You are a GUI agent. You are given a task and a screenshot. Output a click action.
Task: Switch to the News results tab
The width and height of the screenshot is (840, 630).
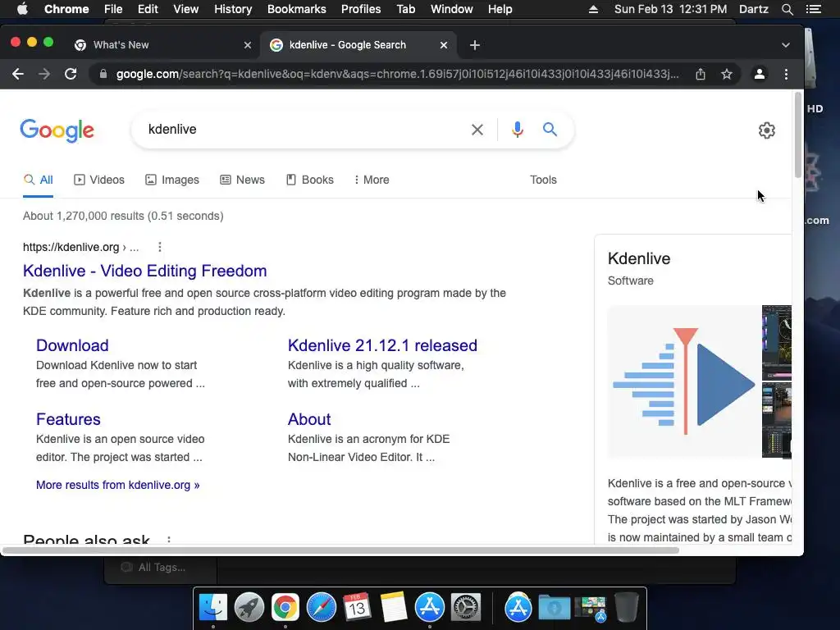click(x=242, y=180)
